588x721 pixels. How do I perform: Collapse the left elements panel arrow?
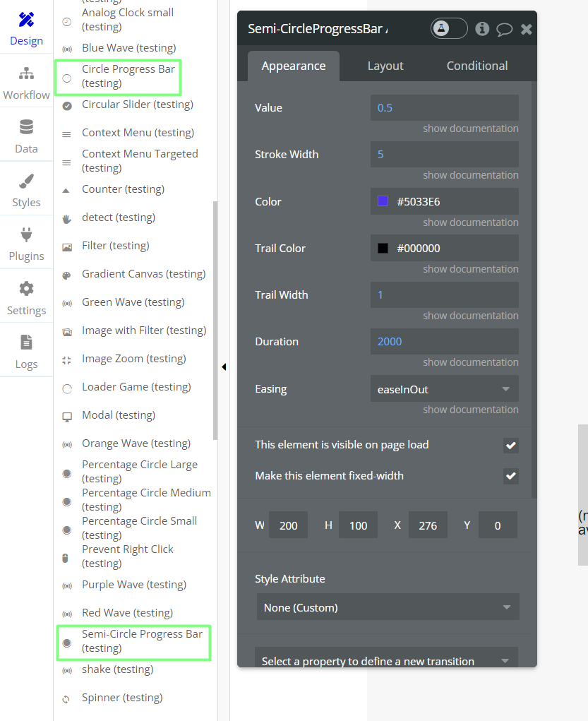coord(224,367)
